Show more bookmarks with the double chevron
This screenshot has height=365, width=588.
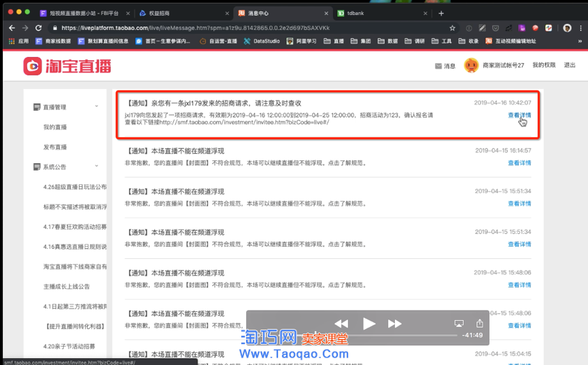coord(580,41)
